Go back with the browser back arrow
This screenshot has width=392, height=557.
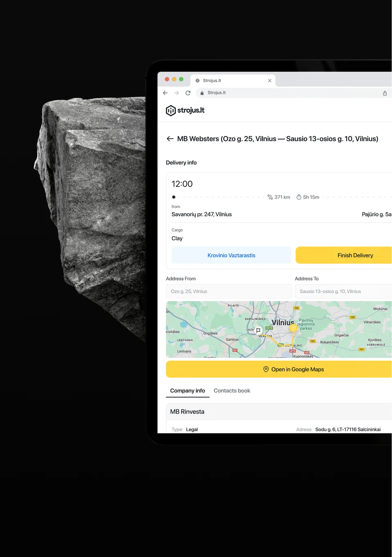click(x=165, y=93)
